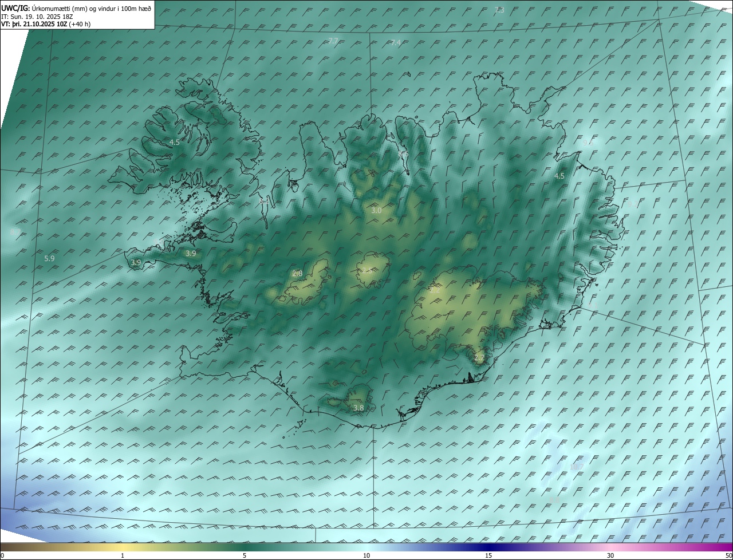Click the 3.0 precipitable water value label
733x560 pixels.
(376, 211)
